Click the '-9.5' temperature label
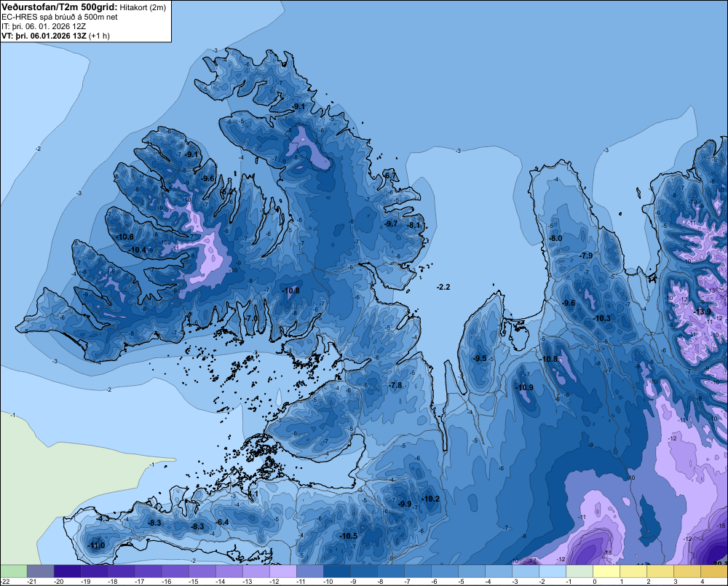The height and width of the screenshot is (586, 728). 480,358
